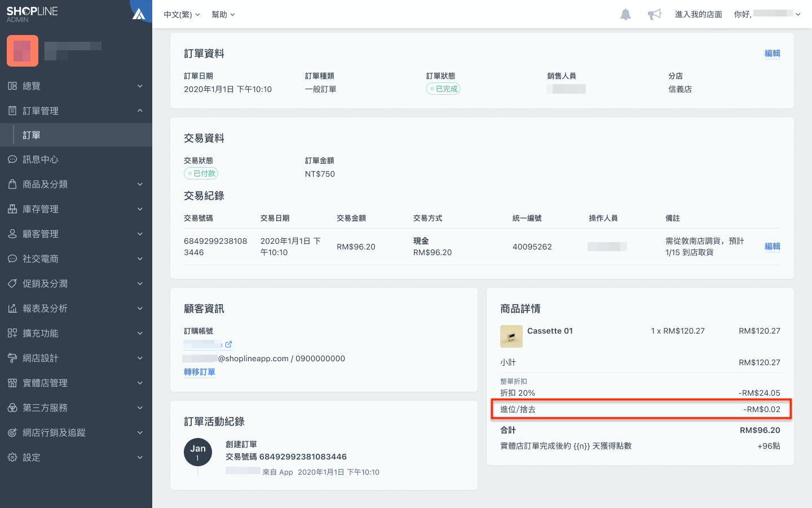The image size is (812, 508).
Task: Expand the 庫存管理 chevron
Action: click(140, 209)
